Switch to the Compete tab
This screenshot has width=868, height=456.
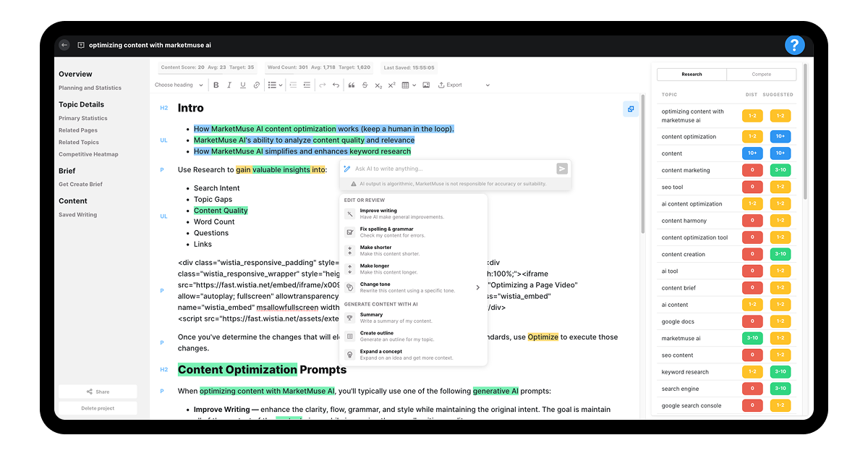762,74
